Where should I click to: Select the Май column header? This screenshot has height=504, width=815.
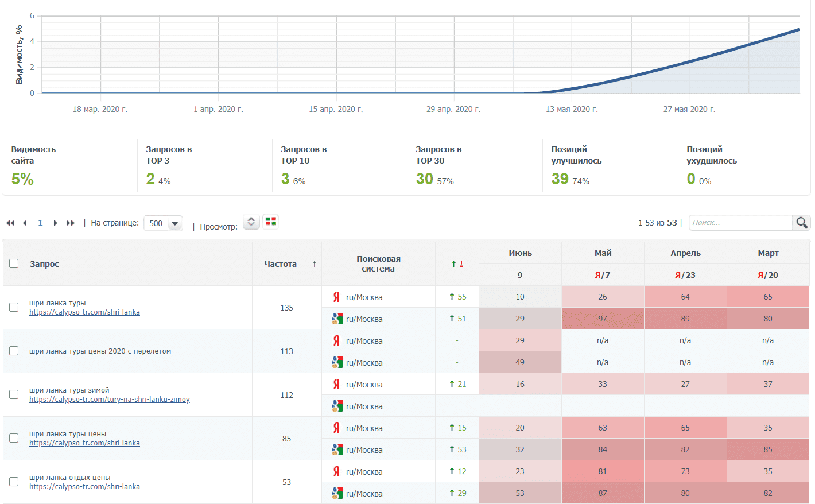[603, 253]
